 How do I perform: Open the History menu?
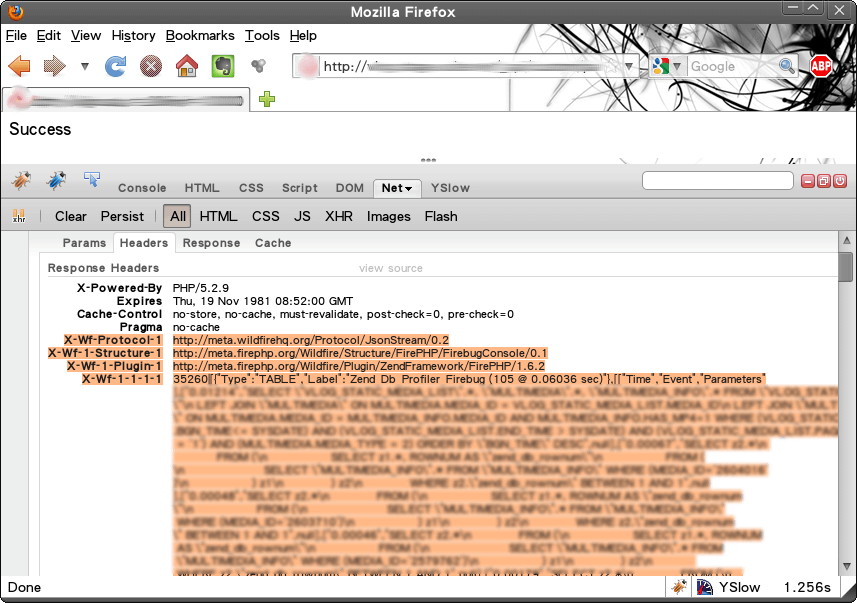133,36
